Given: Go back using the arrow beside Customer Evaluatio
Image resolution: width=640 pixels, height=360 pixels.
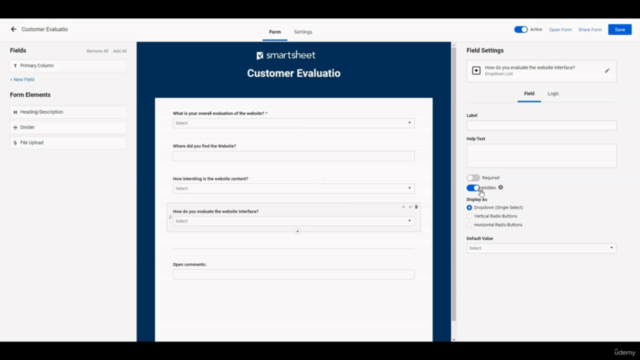Looking at the screenshot, I should point(13,29).
